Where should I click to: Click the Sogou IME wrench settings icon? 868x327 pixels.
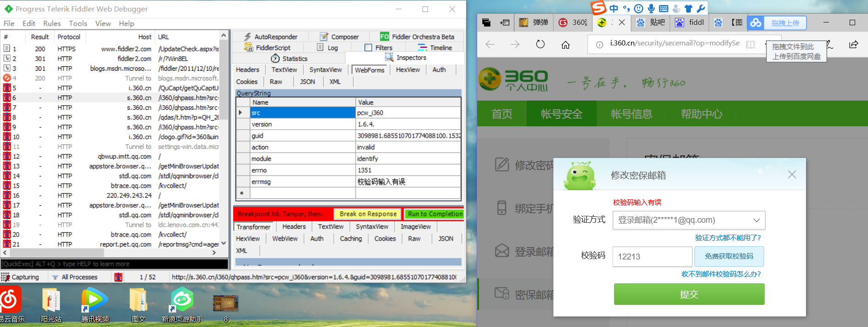point(701,8)
